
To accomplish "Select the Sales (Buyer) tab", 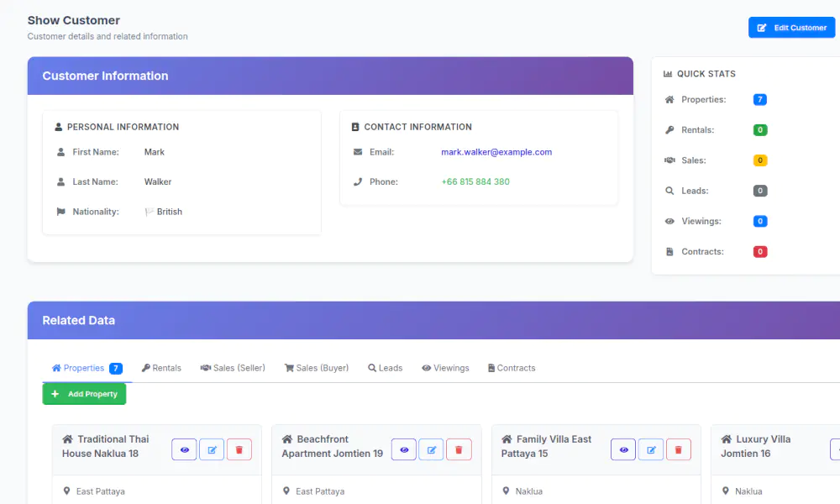I will (x=317, y=367).
